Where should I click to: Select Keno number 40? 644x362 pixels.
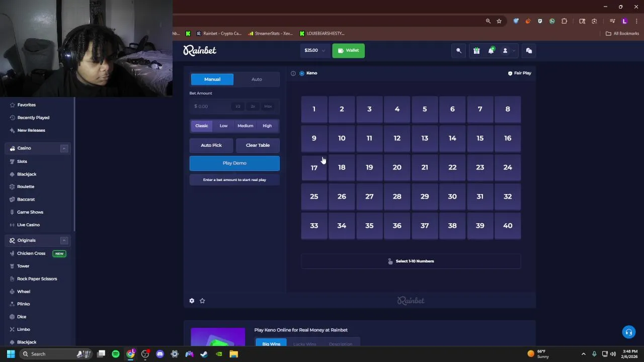pyautogui.click(x=508, y=226)
